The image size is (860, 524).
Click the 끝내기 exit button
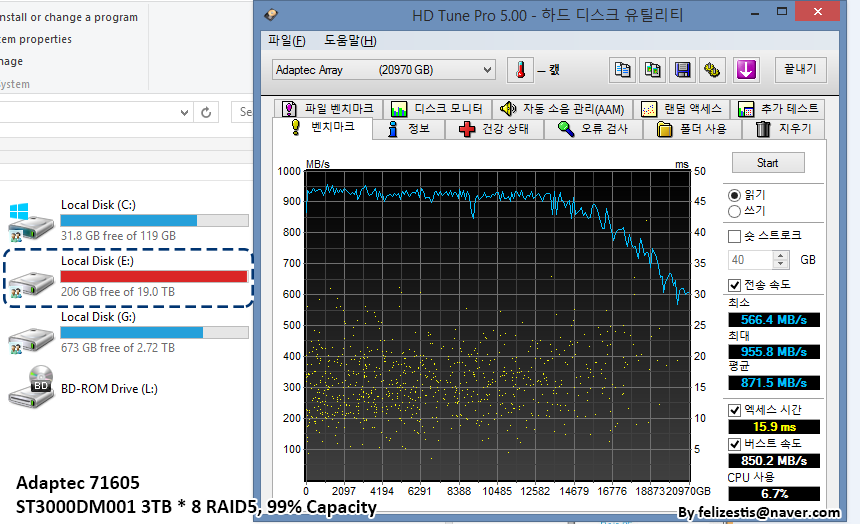(800, 70)
